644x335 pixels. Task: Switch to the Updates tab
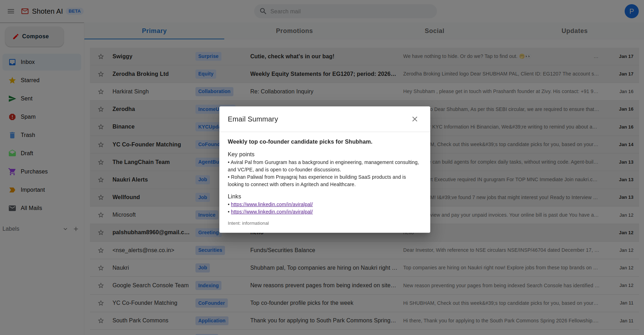tap(574, 31)
